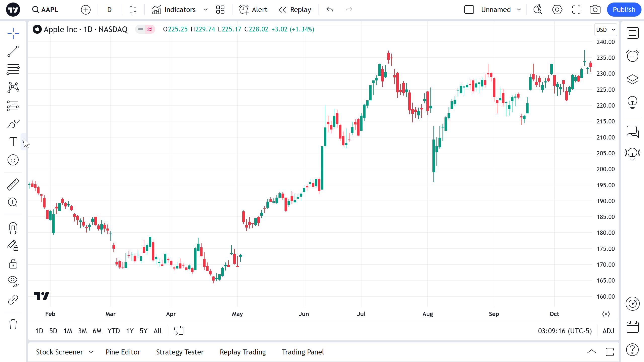644x362 pixels.
Task: Open the measure ruler tool
Action: click(x=13, y=184)
